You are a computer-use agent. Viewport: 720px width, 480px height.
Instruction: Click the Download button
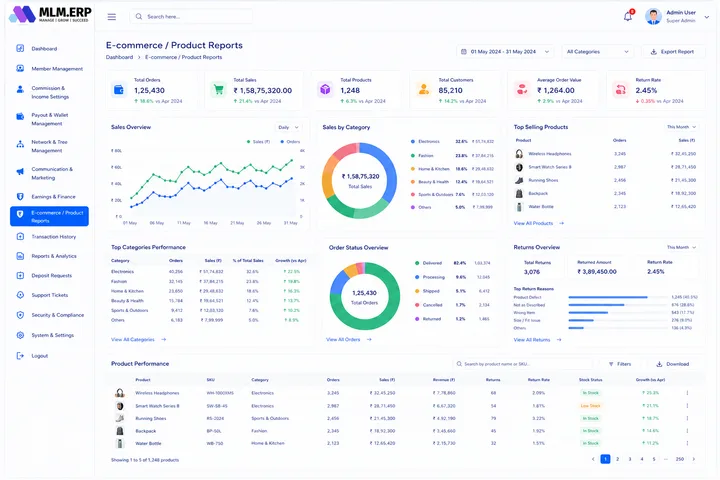click(x=673, y=364)
